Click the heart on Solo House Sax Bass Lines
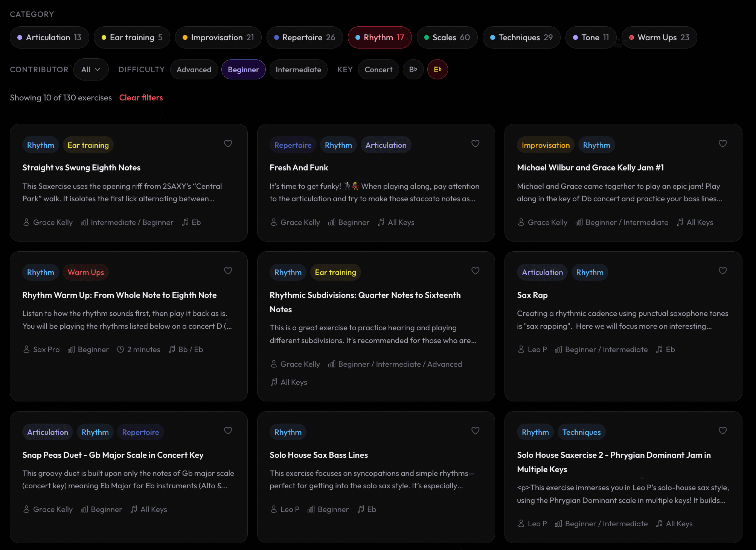This screenshot has height=550, width=756. (475, 430)
